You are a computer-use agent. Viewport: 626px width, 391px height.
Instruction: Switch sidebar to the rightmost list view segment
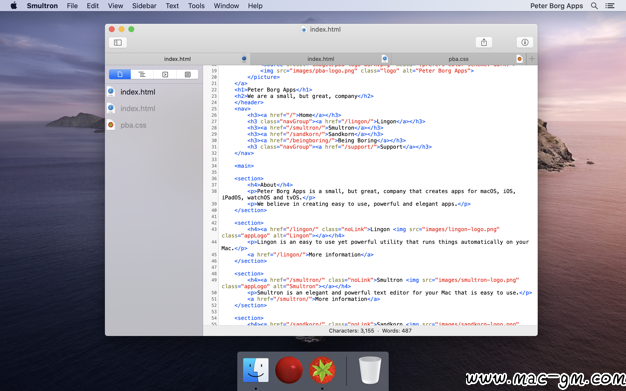click(x=188, y=74)
